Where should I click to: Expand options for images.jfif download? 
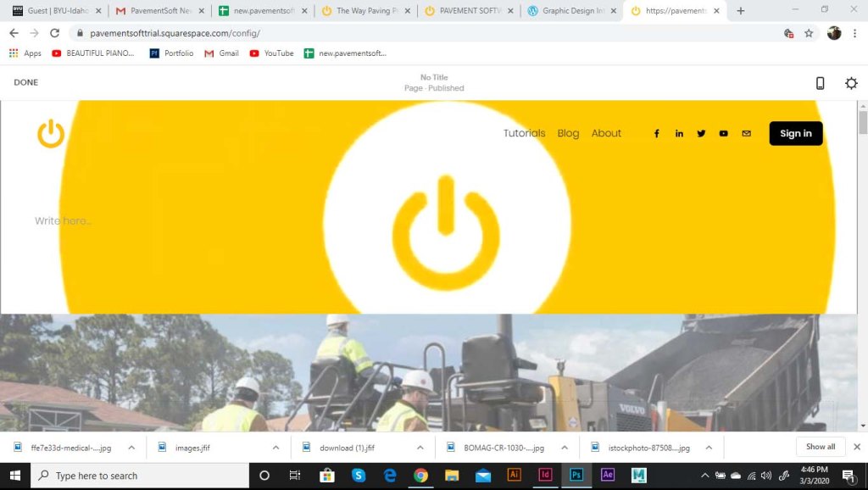(276, 448)
